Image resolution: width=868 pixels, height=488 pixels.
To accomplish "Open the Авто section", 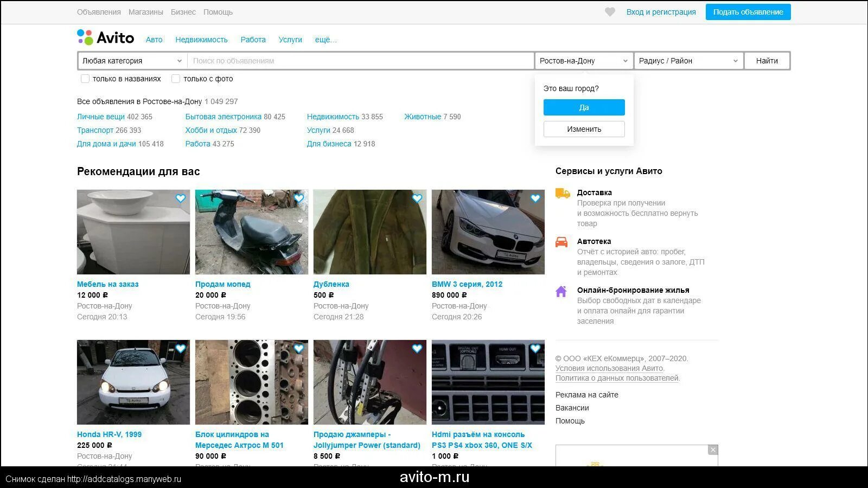I will pos(154,40).
